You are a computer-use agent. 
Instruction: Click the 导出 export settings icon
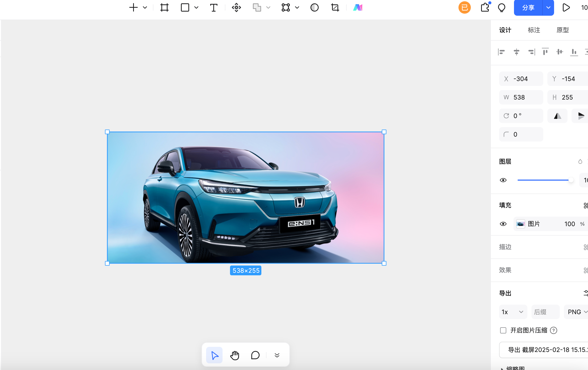586,293
